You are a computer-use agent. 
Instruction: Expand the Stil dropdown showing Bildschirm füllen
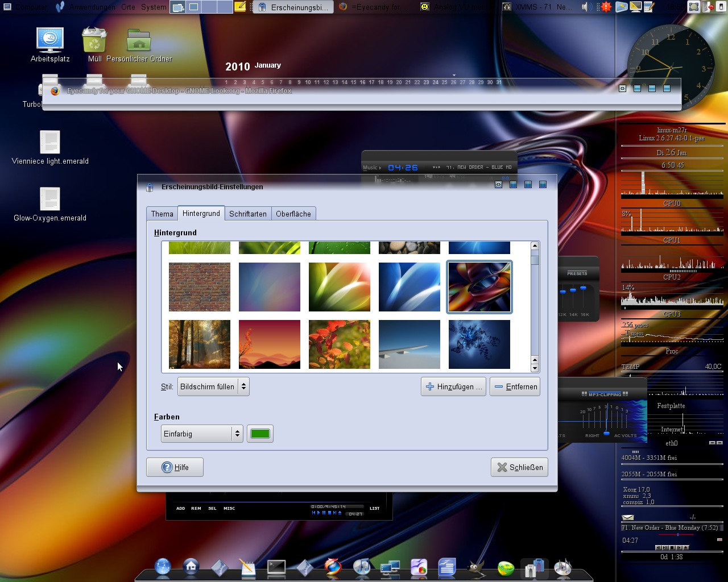(x=213, y=386)
